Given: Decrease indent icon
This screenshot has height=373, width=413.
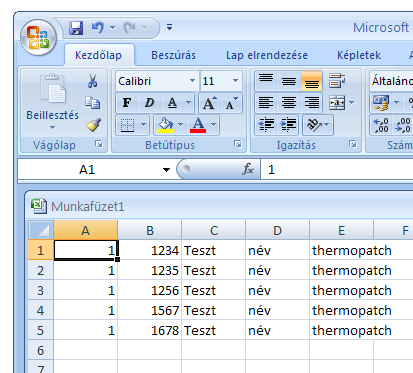Looking at the screenshot, I should point(266,125).
